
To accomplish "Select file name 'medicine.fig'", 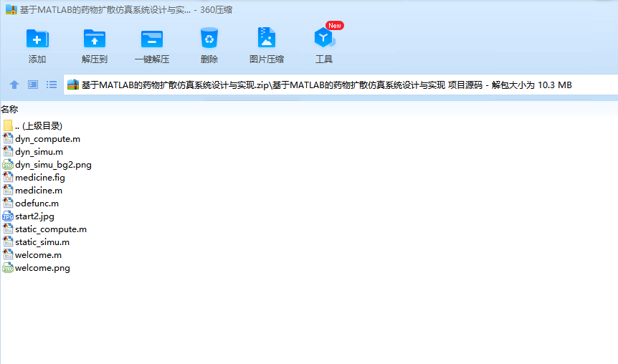I will (40, 178).
